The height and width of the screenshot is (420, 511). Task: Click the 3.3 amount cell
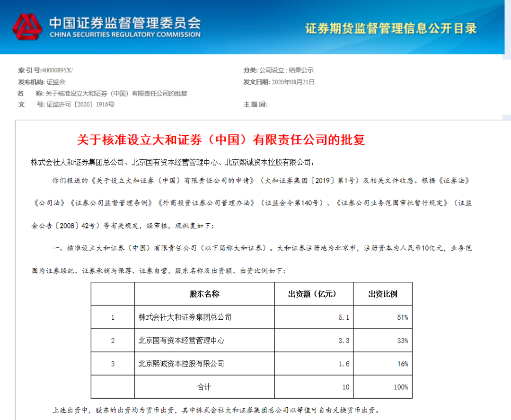314,340
